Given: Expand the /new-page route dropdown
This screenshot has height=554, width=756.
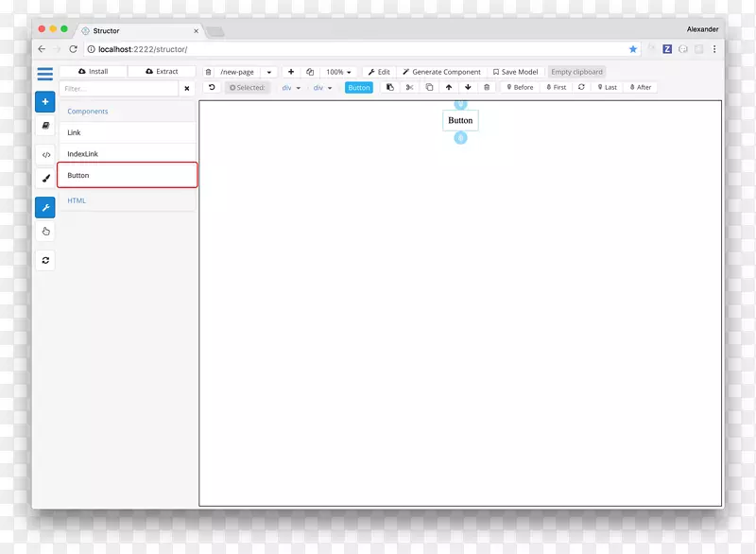Looking at the screenshot, I should click(268, 72).
